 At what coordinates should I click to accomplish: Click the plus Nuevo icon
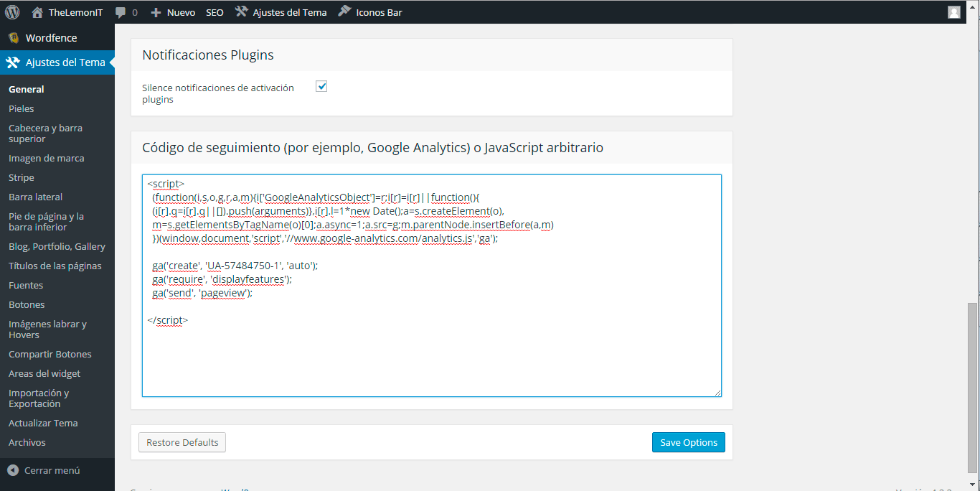[156, 12]
